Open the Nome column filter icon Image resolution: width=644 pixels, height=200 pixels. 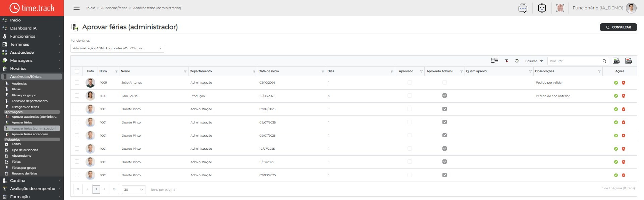point(185,71)
